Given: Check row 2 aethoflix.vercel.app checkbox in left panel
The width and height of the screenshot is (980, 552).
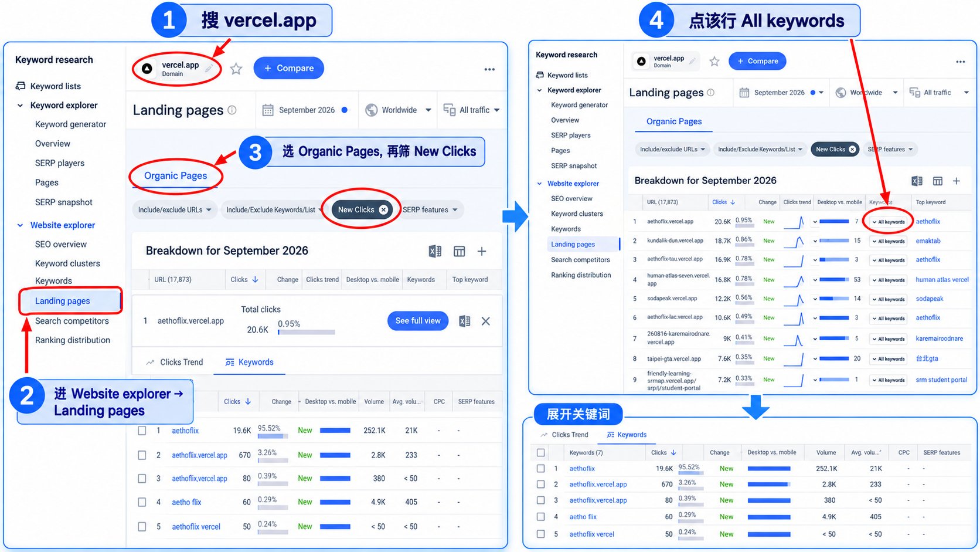Looking at the screenshot, I should pos(142,455).
